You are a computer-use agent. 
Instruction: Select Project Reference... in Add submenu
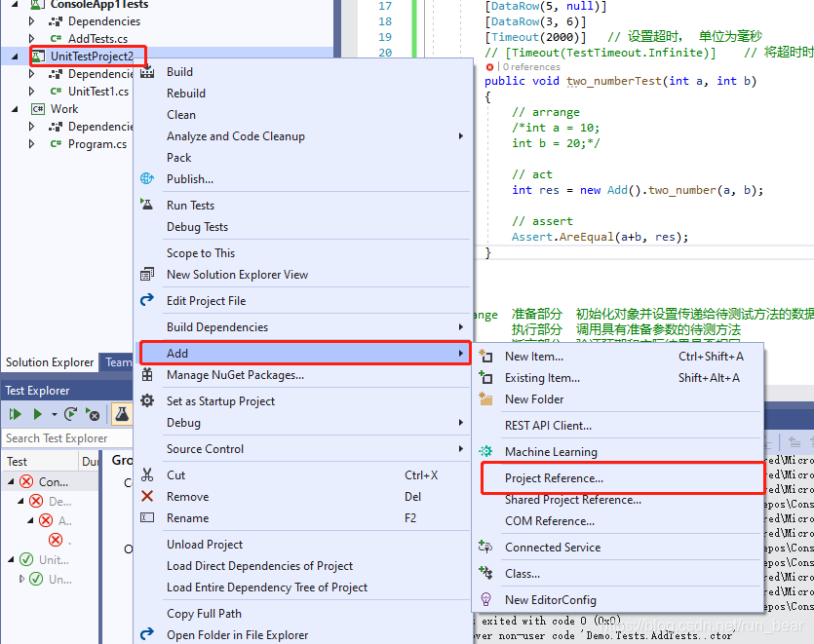[x=622, y=478]
